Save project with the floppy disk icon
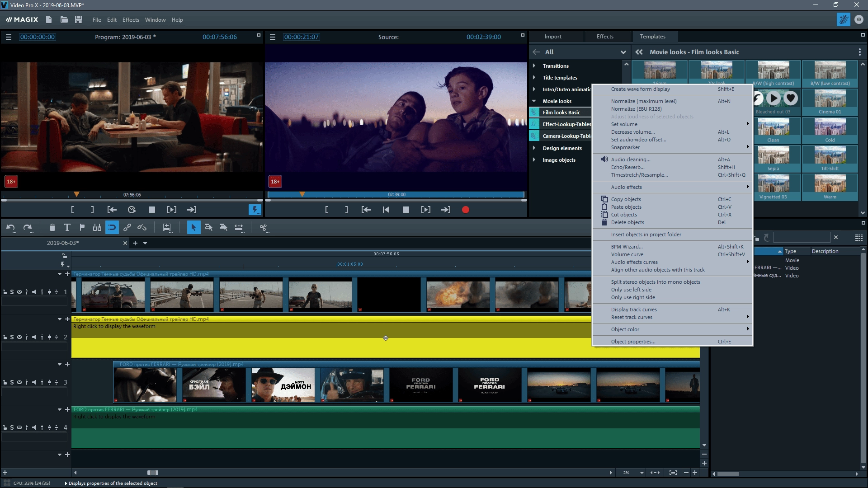 (x=79, y=19)
